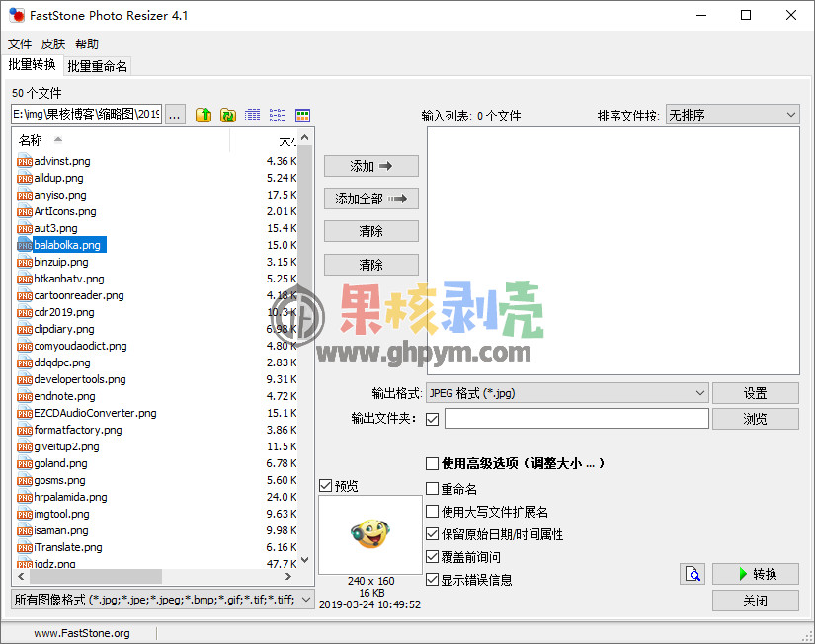The image size is (815, 644).
Task: Click the 添加全部 button
Action: (371, 199)
